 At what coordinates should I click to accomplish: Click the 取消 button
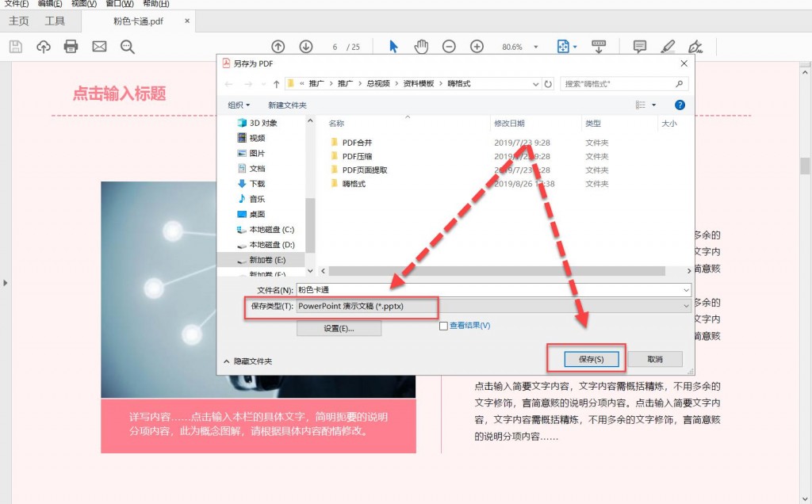[x=655, y=359]
